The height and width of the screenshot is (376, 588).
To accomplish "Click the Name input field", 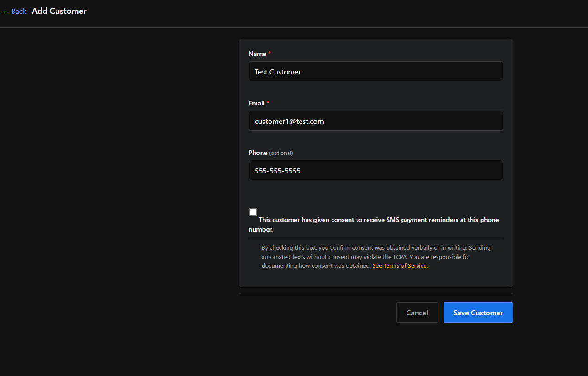I will coord(375,71).
